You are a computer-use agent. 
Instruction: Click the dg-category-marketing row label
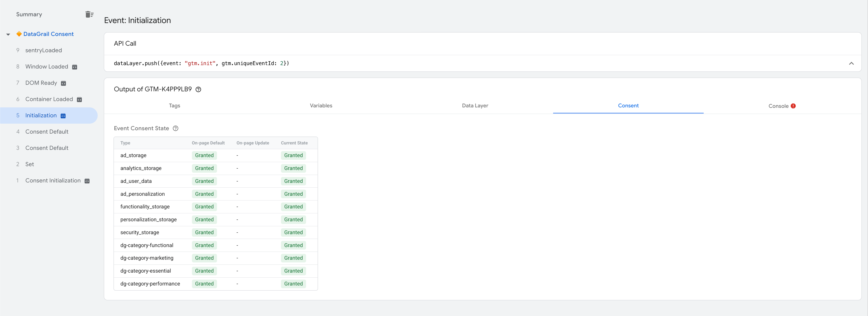pos(147,258)
